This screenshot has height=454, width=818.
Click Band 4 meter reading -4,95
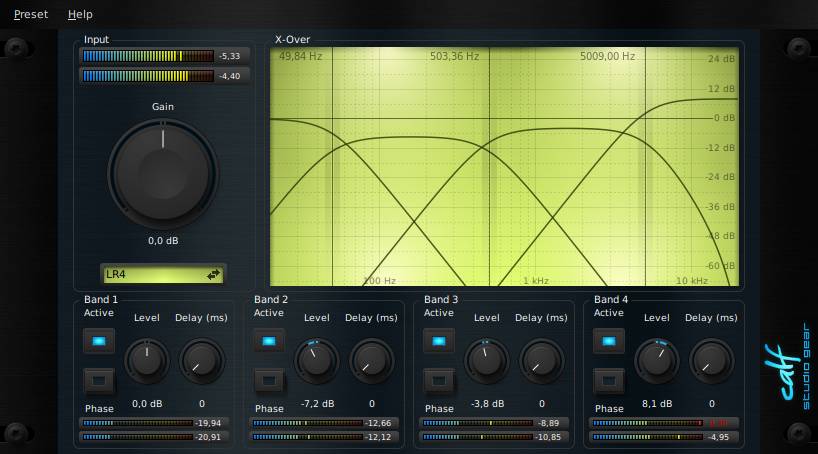[x=720, y=437]
